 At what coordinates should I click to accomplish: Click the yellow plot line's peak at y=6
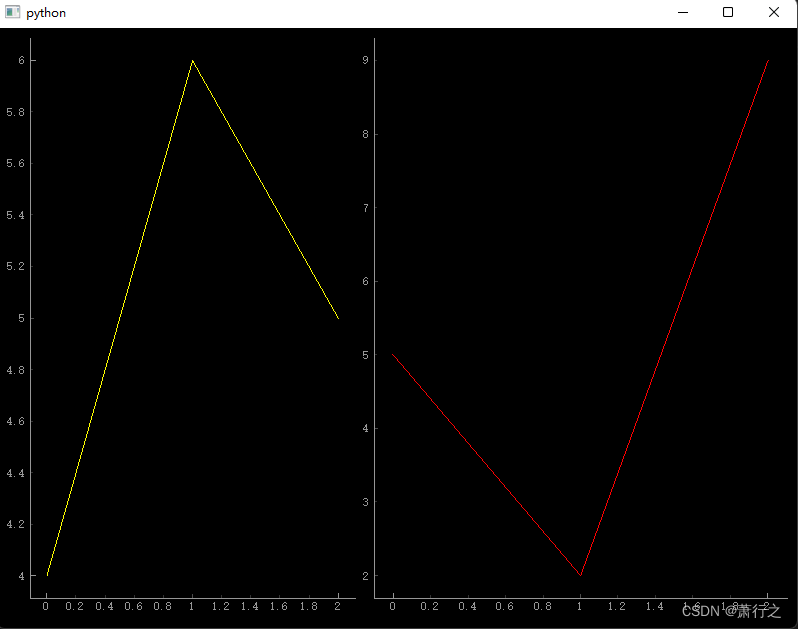coord(192,61)
